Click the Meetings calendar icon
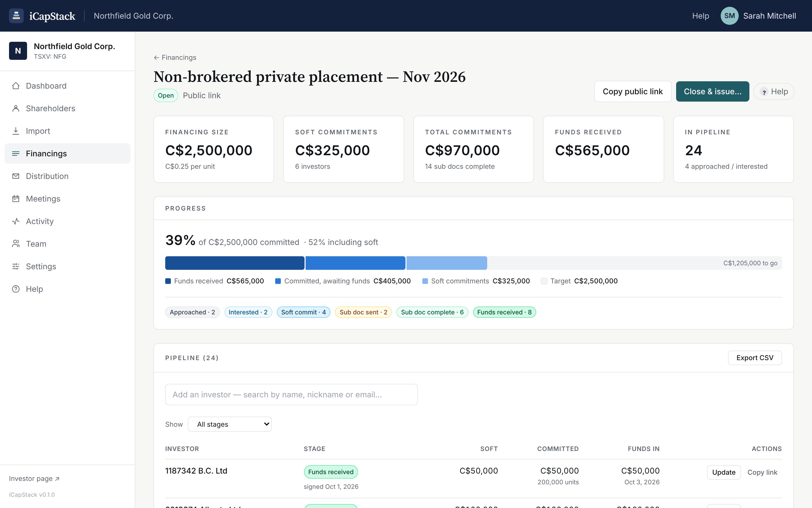This screenshot has width=812, height=508. [x=16, y=199]
